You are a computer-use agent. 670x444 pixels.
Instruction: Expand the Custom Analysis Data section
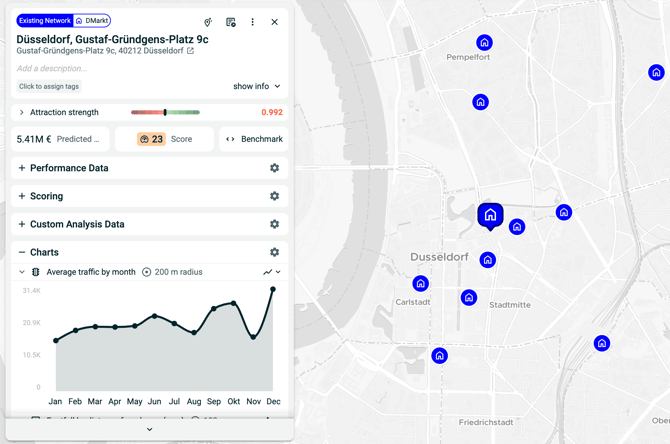click(x=22, y=224)
